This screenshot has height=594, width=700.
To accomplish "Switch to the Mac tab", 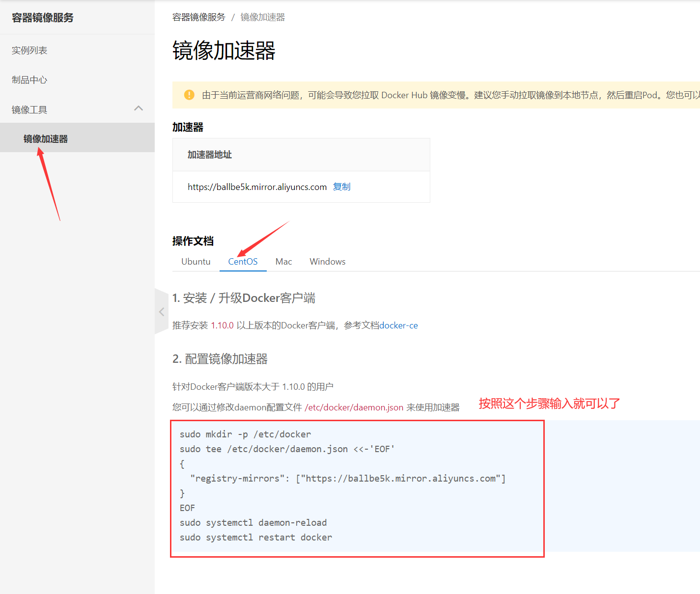I will 284,262.
